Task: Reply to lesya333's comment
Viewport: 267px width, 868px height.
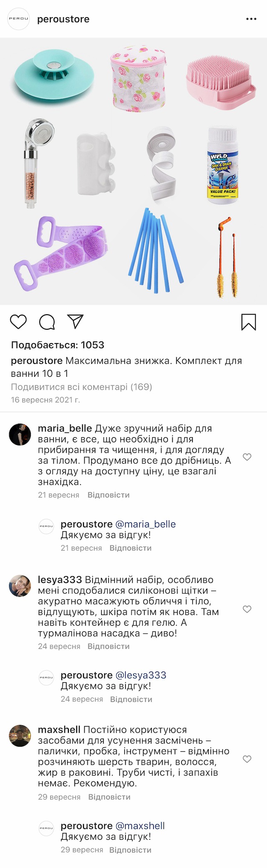Action: coord(108,646)
